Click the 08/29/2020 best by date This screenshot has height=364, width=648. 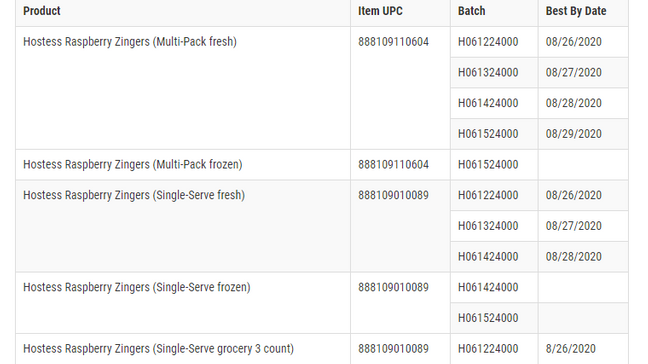click(574, 134)
